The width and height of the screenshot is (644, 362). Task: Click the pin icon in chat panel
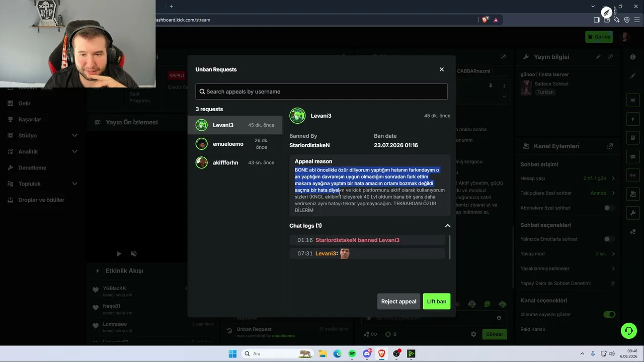click(491, 86)
